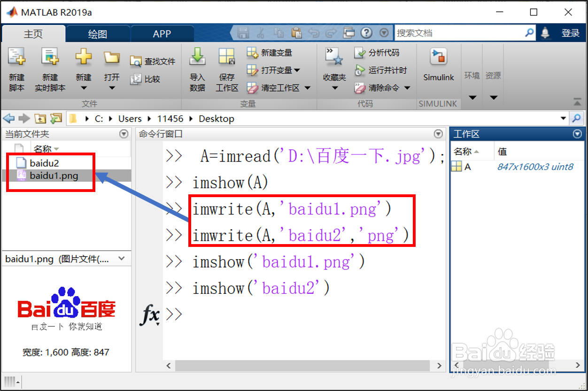Click the switch windows icon in quick access toolbar
This screenshot has height=391, width=588.
(349, 33)
